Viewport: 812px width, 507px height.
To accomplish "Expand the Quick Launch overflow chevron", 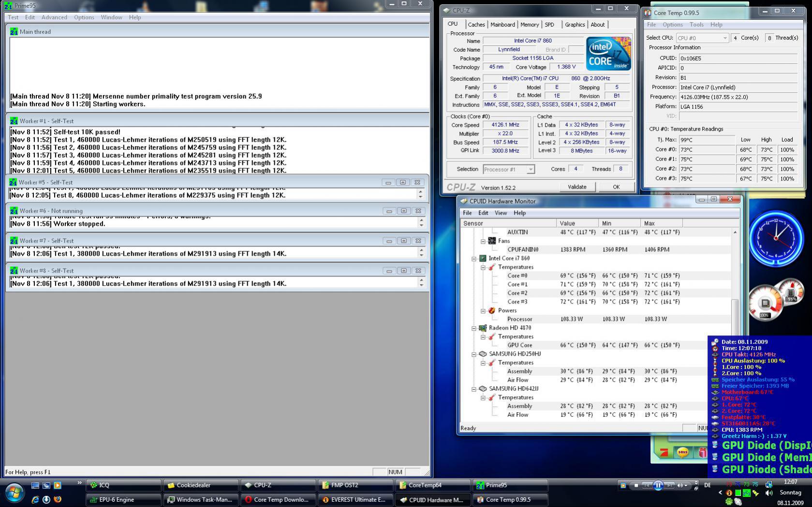I will pyautogui.click(x=79, y=483).
